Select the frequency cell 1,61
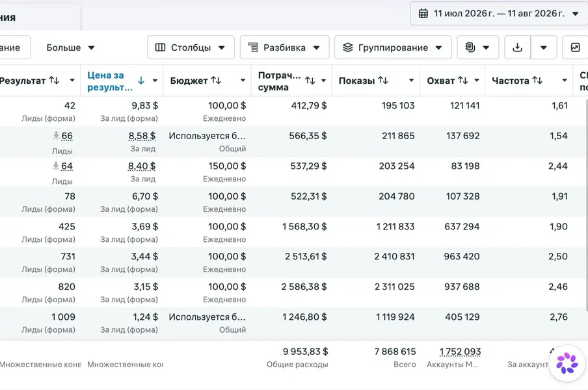 pos(559,106)
